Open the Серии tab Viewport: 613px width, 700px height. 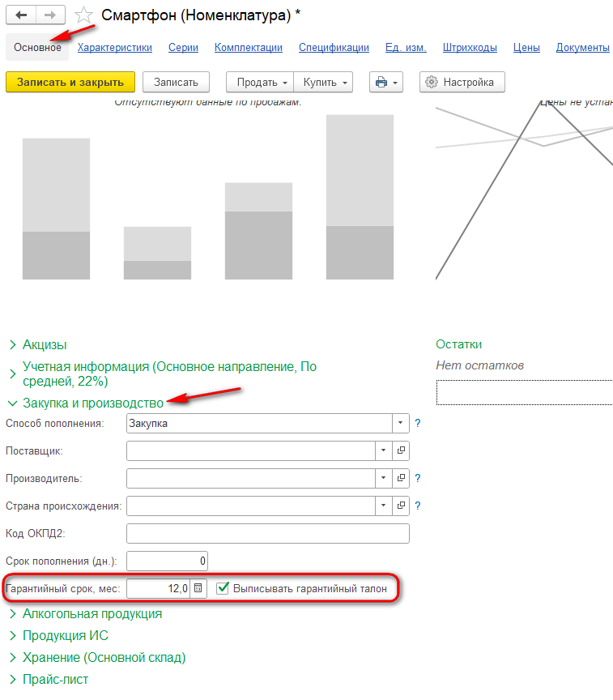183,47
